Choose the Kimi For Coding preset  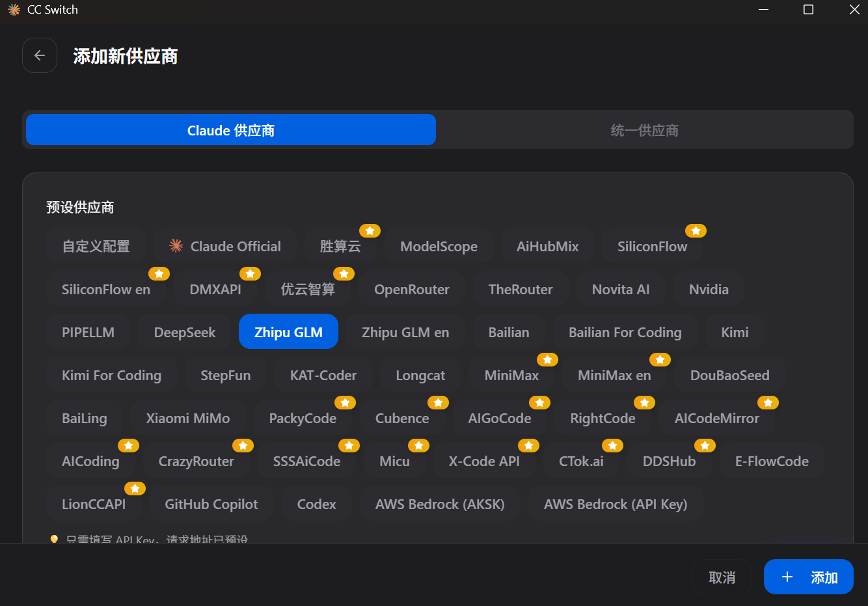tap(111, 375)
